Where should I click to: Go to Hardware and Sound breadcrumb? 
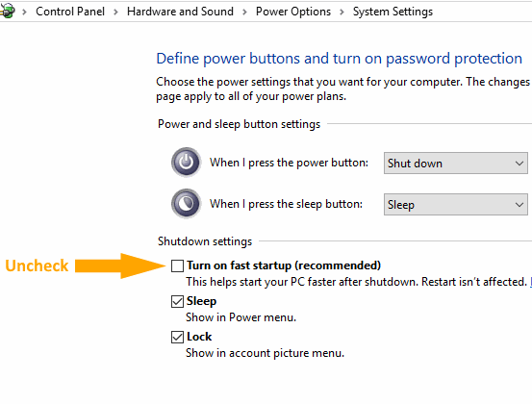point(180,12)
